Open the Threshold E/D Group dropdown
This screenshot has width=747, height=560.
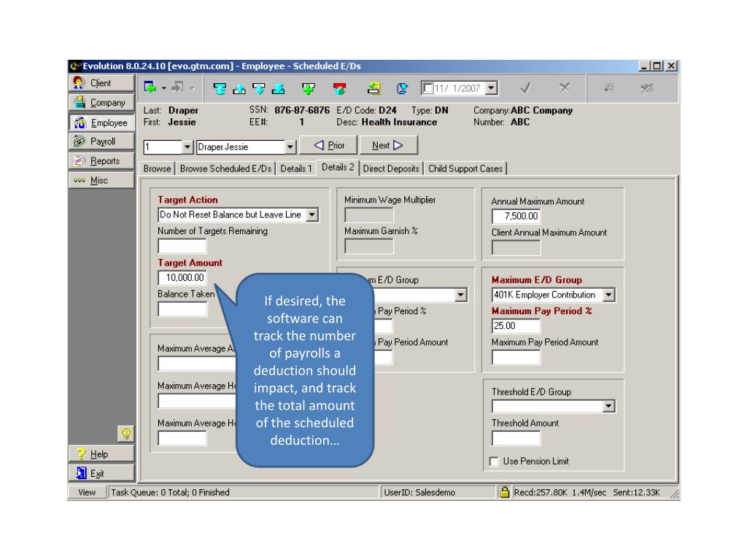(x=608, y=406)
